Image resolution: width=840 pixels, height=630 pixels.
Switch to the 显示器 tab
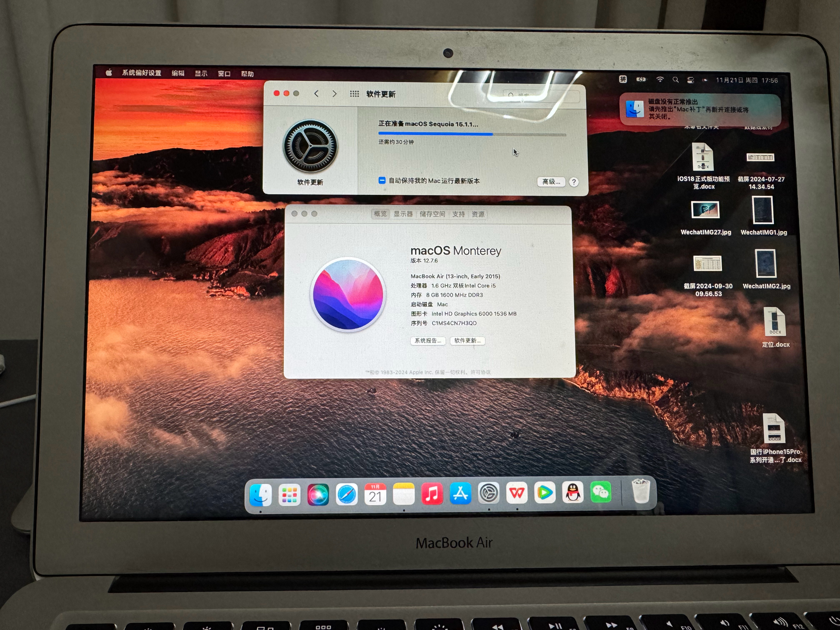(403, 214)
